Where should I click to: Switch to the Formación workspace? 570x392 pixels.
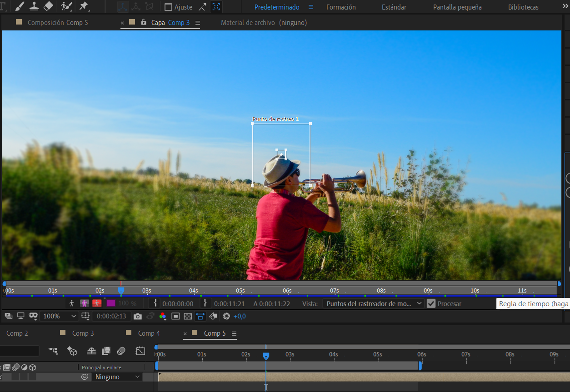(x=341, y=7)
